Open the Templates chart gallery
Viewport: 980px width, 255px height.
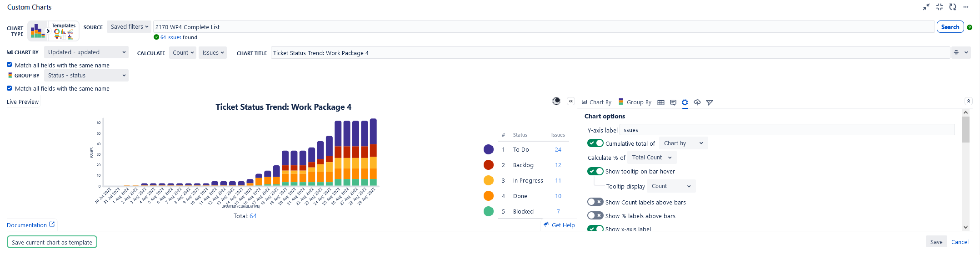click(x=64, y=31)
